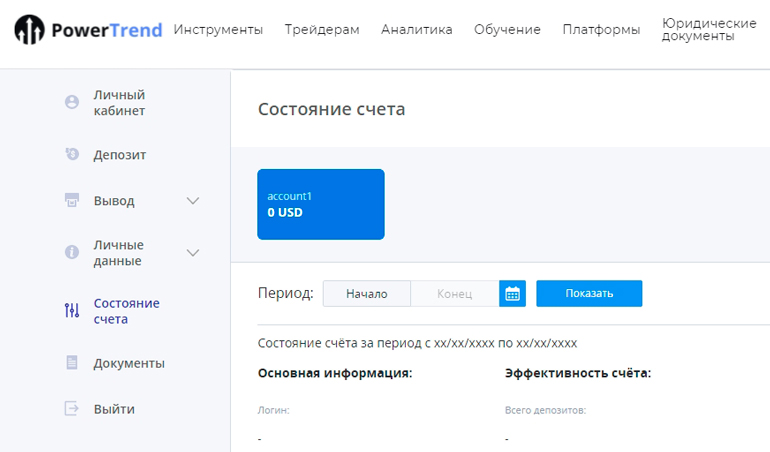The height and width of the screenshot is (452, 770).
Task: Open the Трейдерам menu
Action: pyautogui.click(x=322, y=29)
